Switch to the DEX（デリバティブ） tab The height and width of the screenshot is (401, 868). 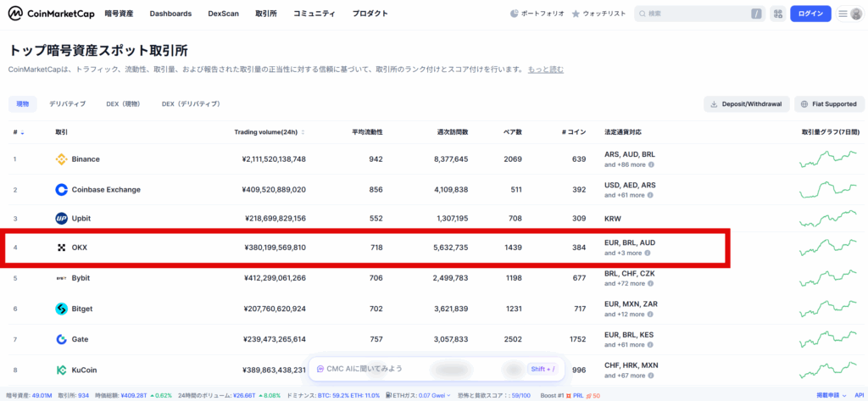pyautogui.click(x=191, y=104)
